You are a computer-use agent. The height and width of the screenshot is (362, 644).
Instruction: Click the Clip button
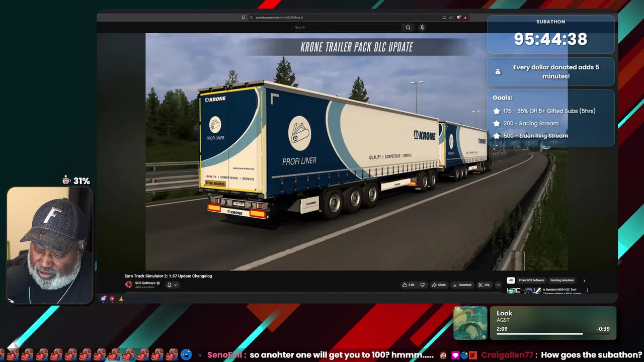[x=484, y=285]
